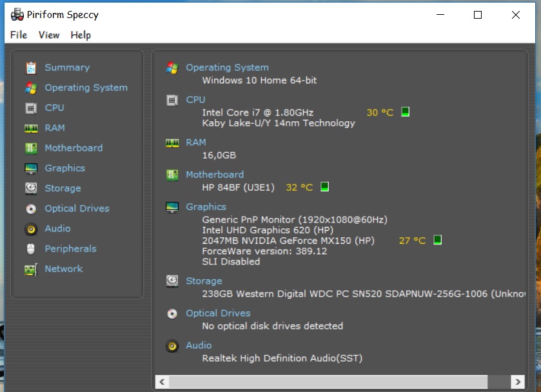This screenshot has height=392, width=541.
Task: Select Operating System in the sidebar
Action: point(86,88)
